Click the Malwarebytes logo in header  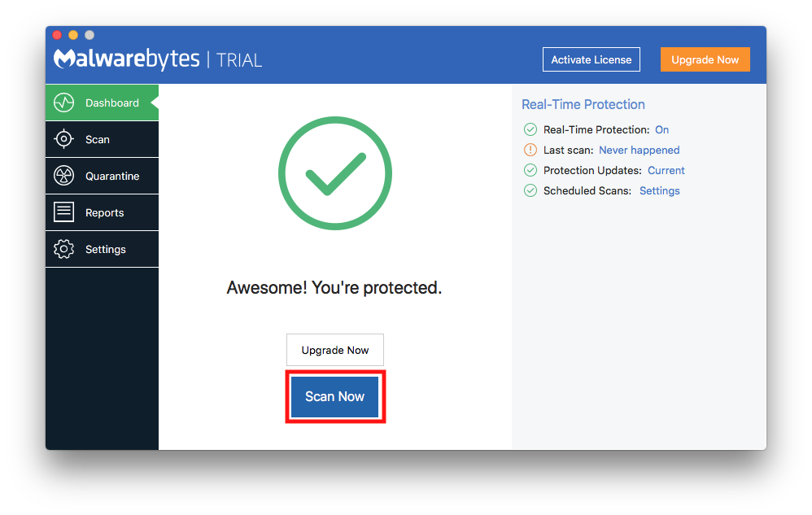126,59
